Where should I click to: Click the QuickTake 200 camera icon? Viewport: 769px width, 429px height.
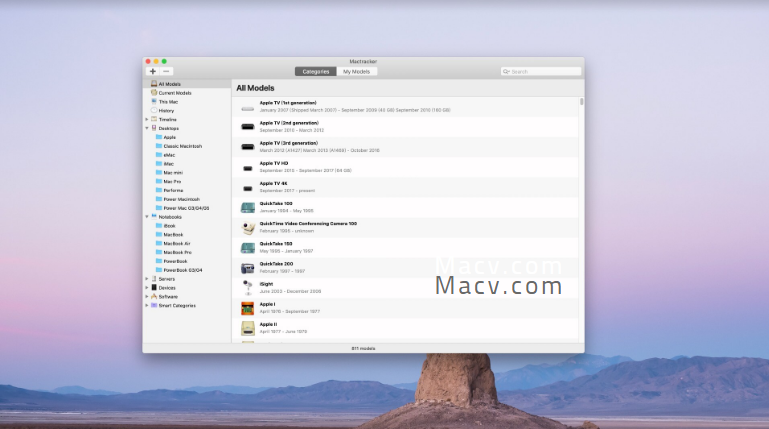(x=248, y=268)
